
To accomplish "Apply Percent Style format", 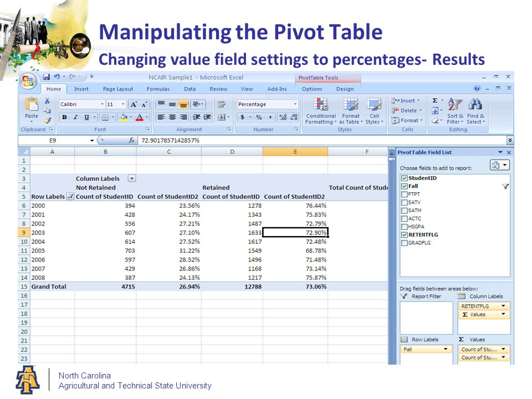I will 259,117.
